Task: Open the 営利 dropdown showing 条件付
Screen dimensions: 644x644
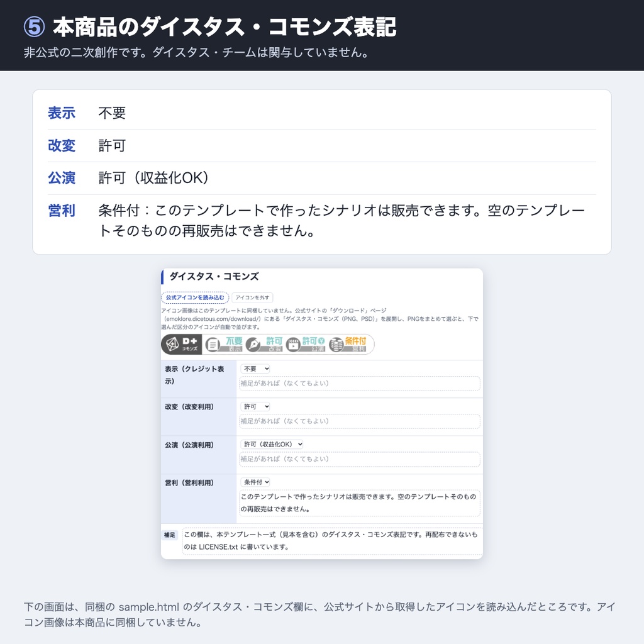Action: click(x=255, y=482)
